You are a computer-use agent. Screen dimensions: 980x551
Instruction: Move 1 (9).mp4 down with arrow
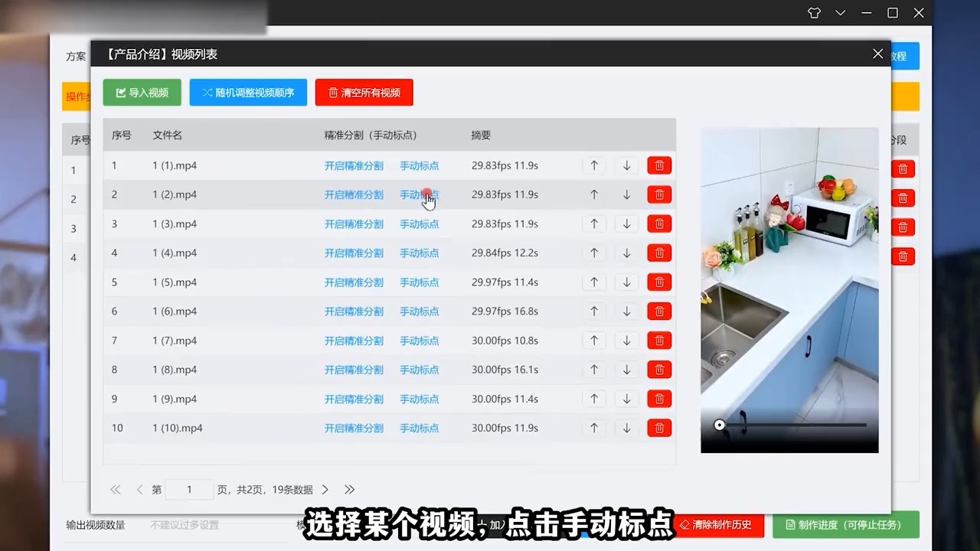coord(626,399)
